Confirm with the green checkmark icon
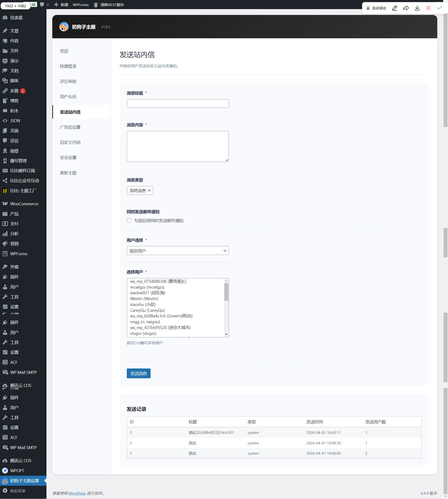The image size is (448, 499). (439, 8)
